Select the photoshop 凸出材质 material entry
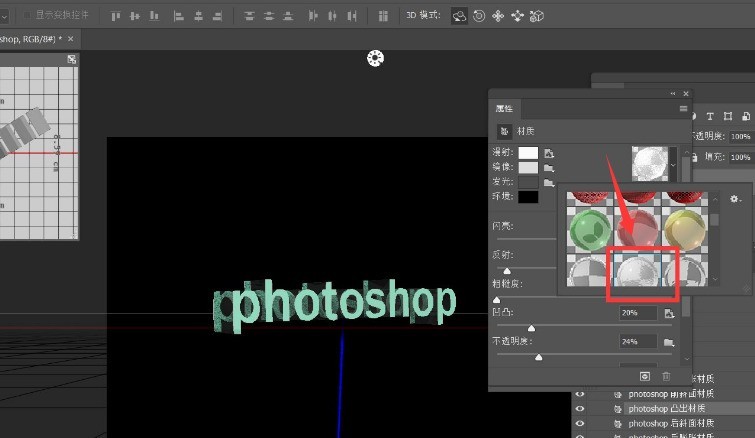 tap(666, 409)
